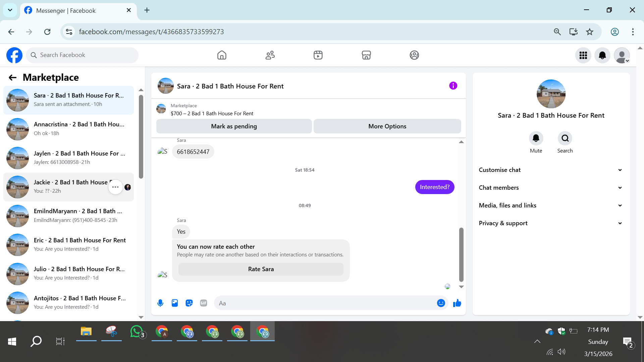Go back from Marketplace chats list
The height and width of the screenshot is (362, 644).
tap(12, 78)
